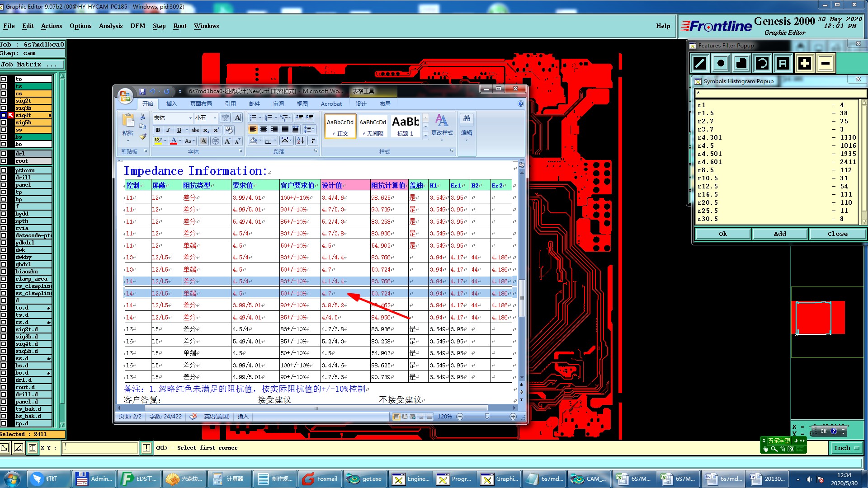Open the font name dropdown showing 宋体
Image resolution: width=868 pixels, height=488 pixels.
(190, 118)
